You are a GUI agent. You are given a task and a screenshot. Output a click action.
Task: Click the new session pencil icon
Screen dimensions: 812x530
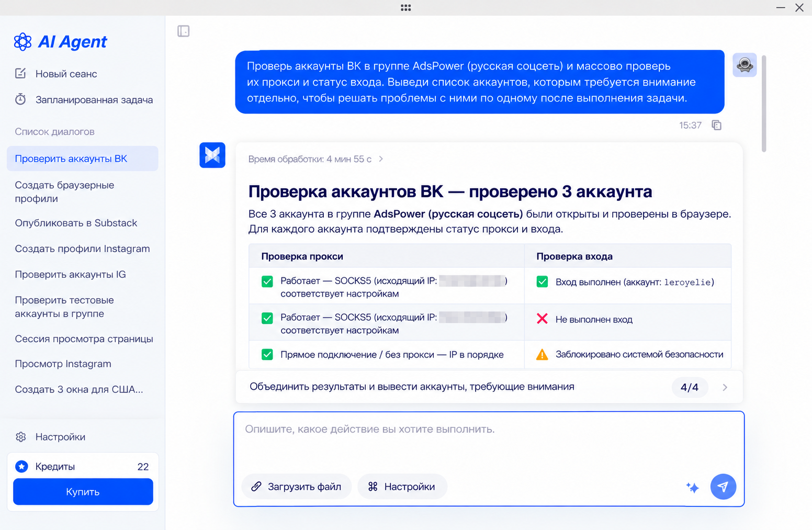pyautogui.click(x=20, y=73)
